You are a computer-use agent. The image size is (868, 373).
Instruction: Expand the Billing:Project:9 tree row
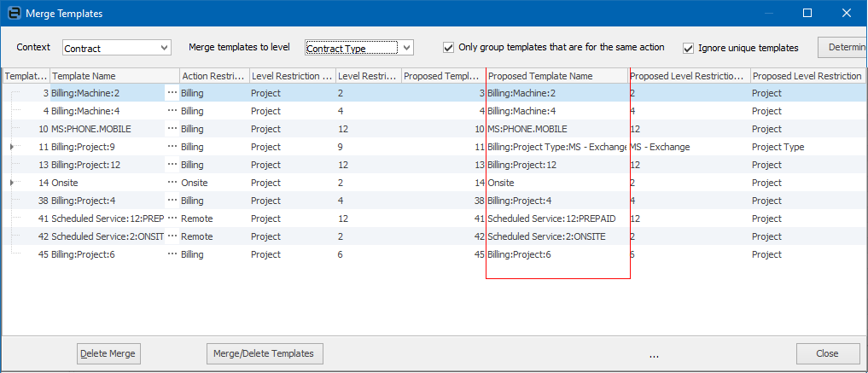pyautogui.click(x=11, y=147)
